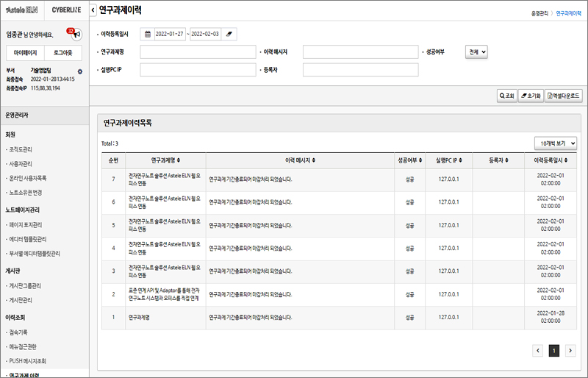Viewport: 588px width, 378px height.
Task: Click the 조회 search button
Action: [x=506, y=96]
